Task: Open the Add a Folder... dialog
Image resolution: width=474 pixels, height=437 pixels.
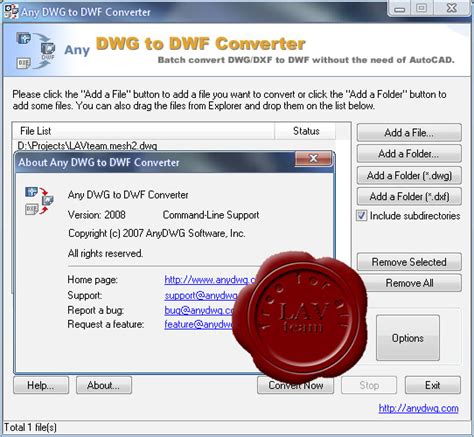Action: coord(409,154)
